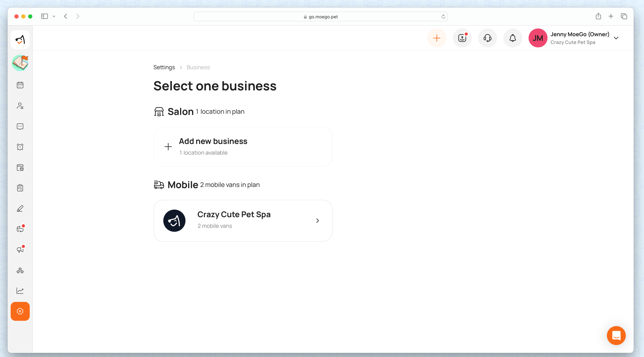Image resolution: width=644 pixels, height=357 pixels.
Task: Open the reports chart sidebar icon
Action: click(x=20, y=291)
